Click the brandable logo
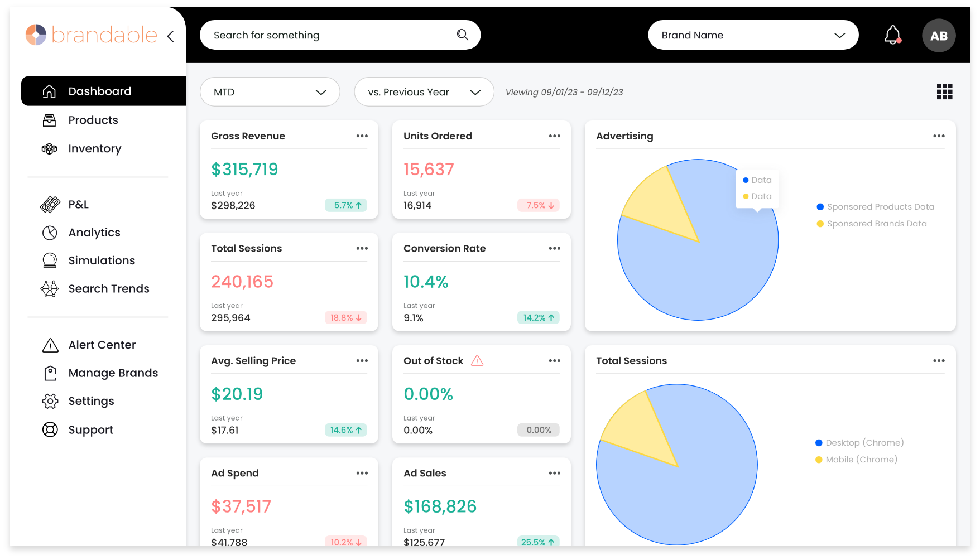This screenshot has height=560, width=980. tap(92, 35)
